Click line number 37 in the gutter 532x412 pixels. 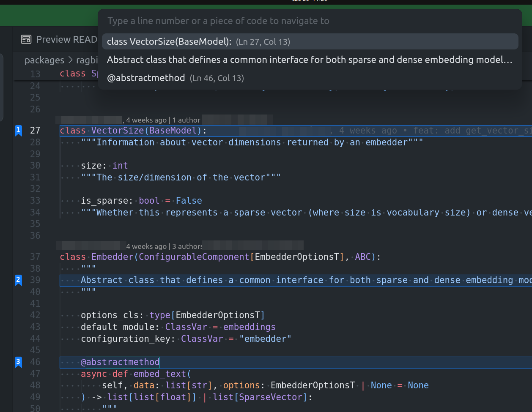[35, 256]
